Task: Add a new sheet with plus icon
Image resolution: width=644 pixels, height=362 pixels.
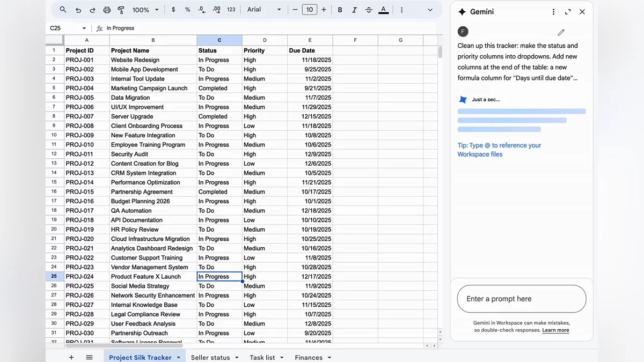Action: 71,357
